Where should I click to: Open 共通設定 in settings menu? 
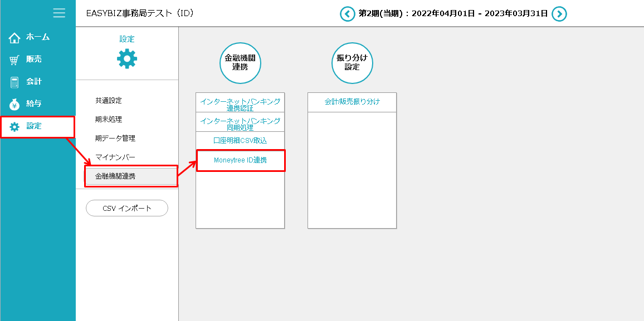pos(109,101)
